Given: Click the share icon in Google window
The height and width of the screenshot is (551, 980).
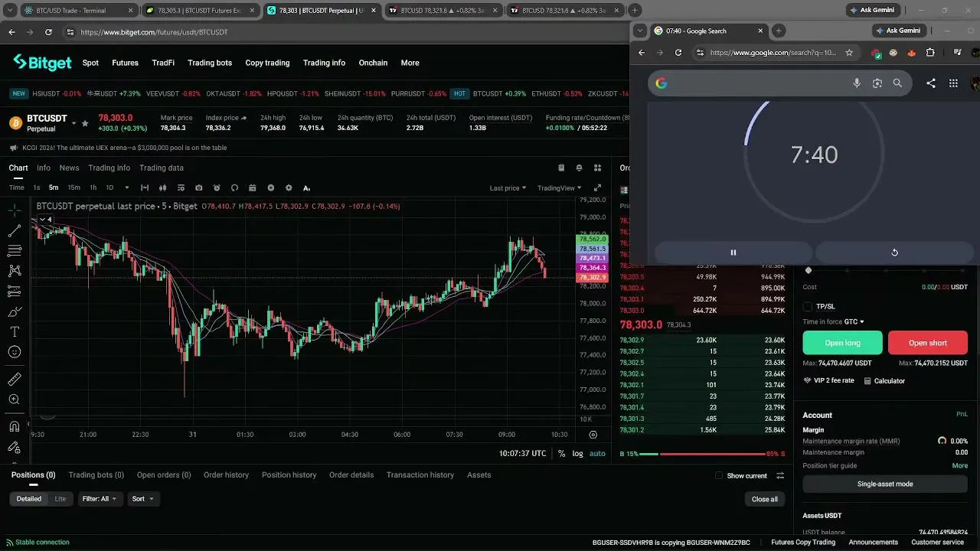Looking at the screenshot, I should [931, 83].
